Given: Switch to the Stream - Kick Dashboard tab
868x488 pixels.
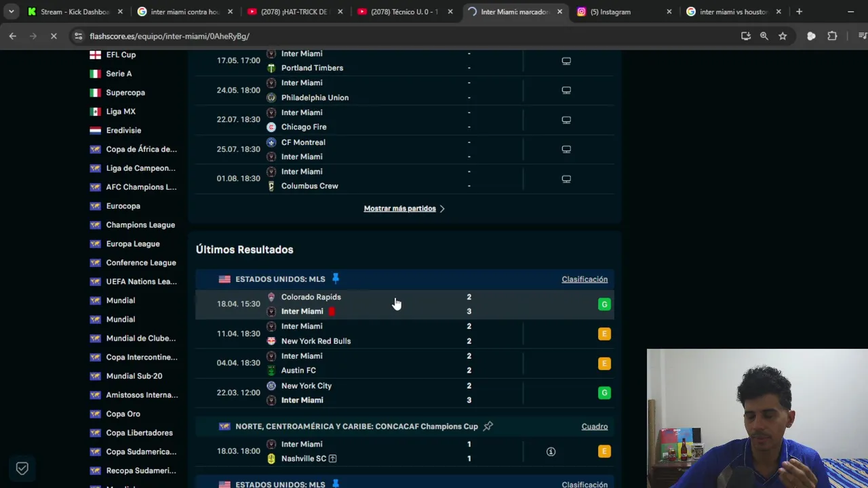Looking at the screenshot, I should pos(75,12).
